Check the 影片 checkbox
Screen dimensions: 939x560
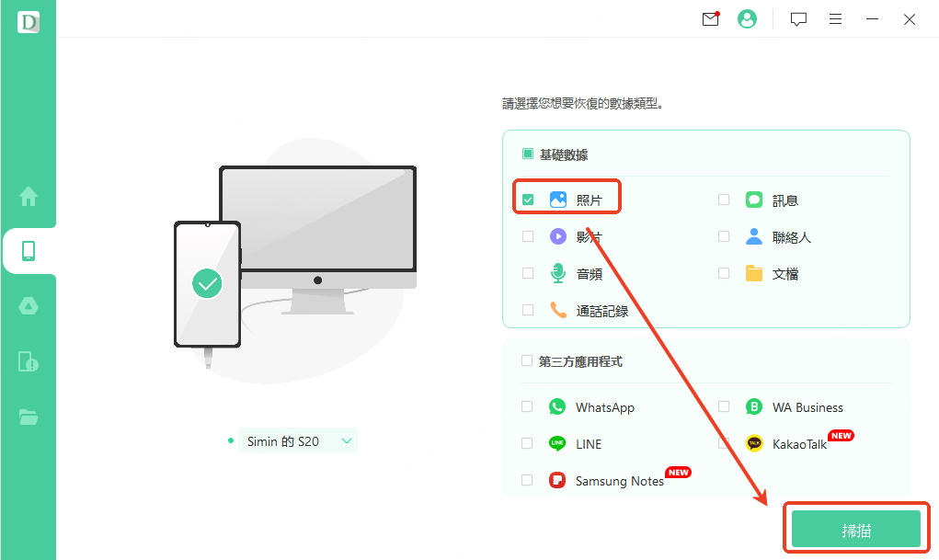tap(528, 236)
